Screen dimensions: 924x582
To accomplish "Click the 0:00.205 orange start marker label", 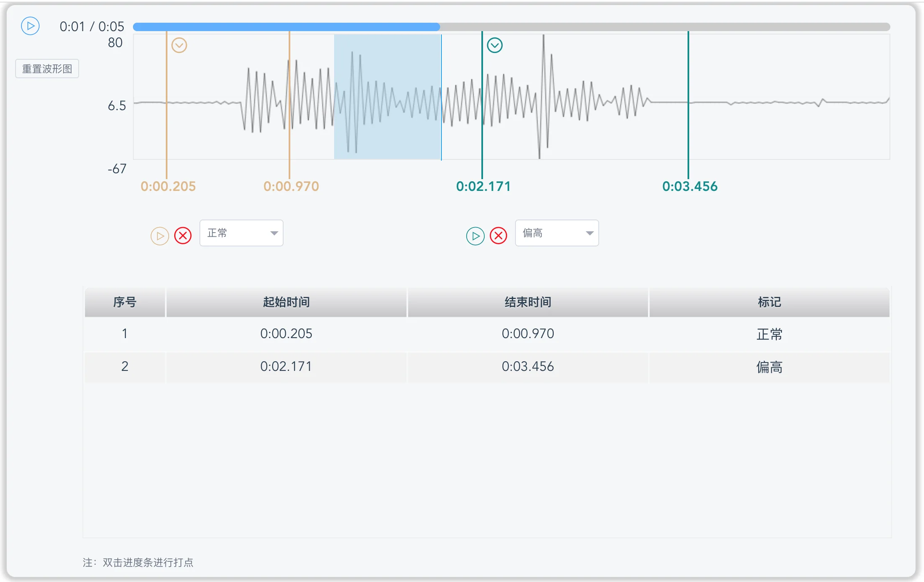I will click(168, 186).
